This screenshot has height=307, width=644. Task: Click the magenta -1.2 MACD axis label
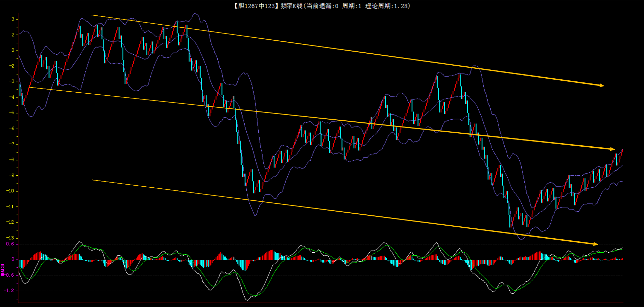pyautogui.click(x=9, y=291)
